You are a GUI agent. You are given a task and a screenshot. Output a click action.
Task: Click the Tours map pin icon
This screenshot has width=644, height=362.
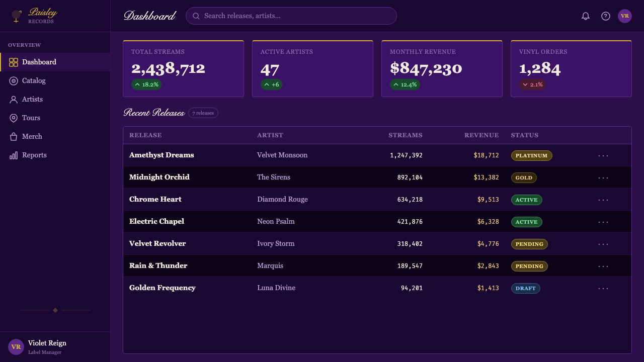[14, 118]
